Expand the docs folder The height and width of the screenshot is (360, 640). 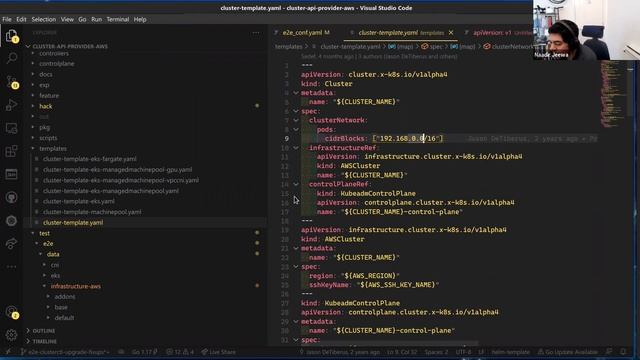coord(46,74)
